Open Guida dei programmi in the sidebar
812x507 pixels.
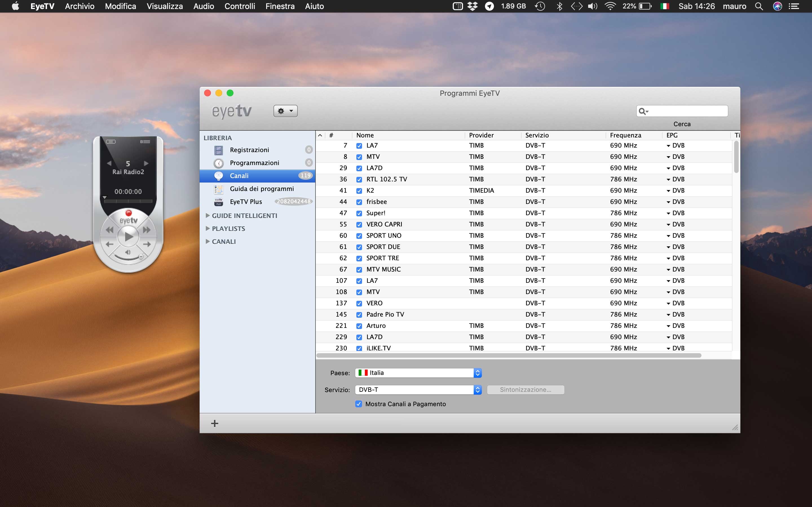coord(261,189)
